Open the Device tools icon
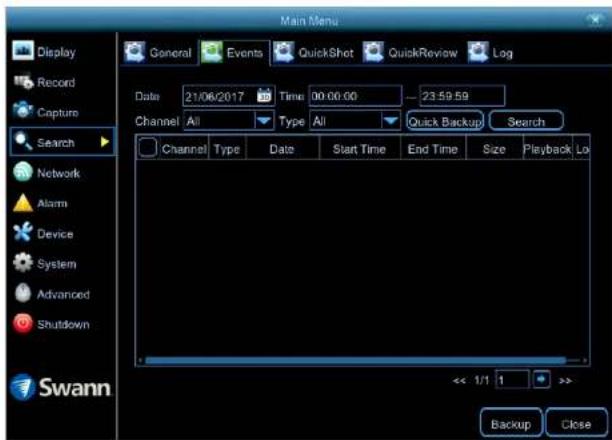This screenshot has height=440, width=612. point(23,232)
